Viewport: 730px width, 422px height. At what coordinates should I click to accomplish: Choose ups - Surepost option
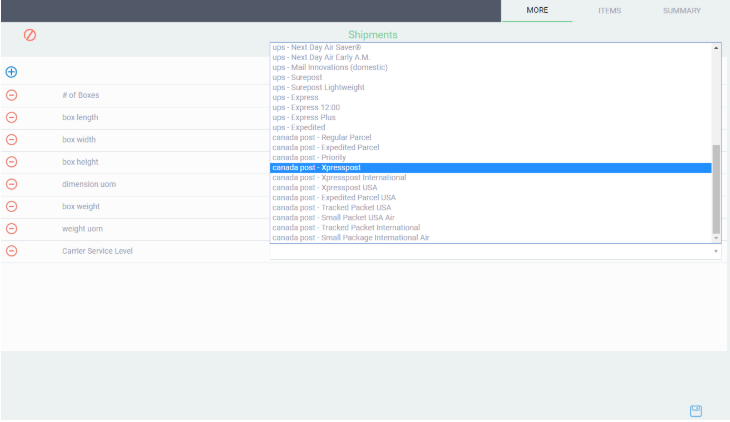pos(491,77)
